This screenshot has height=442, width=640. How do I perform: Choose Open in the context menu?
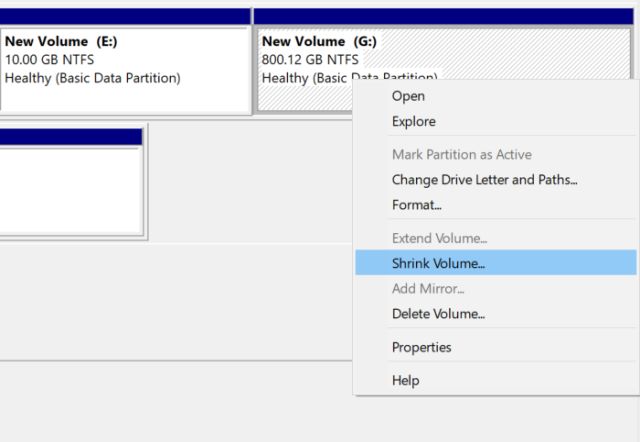(496, 96)
